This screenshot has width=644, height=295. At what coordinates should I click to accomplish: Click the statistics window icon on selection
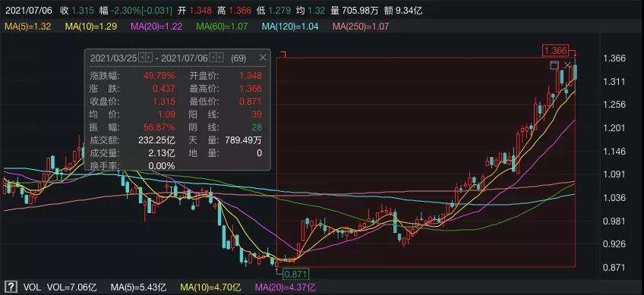point(554,65)
